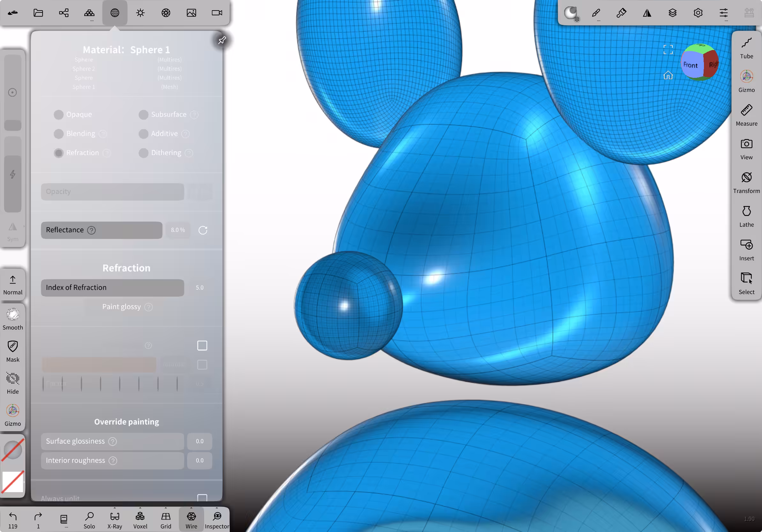Viewport: 762px width, 532px height.
Task: Select the Hide tool
Action: point(13,383)
